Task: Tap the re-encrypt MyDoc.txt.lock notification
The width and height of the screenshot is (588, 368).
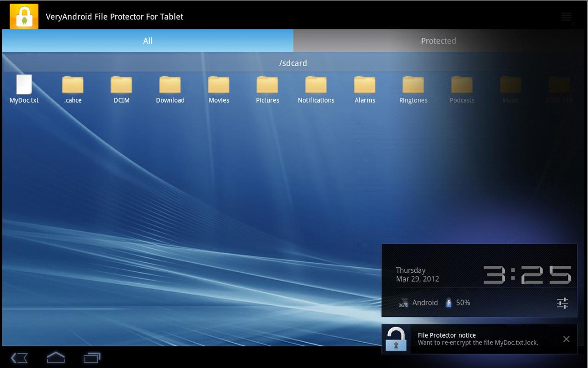Action: coord(478,339)
